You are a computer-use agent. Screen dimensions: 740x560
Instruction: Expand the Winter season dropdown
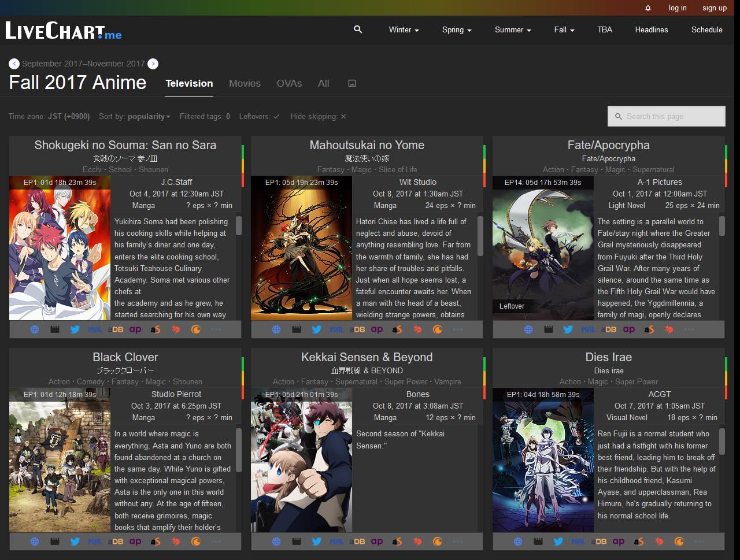tap(404, 29)
